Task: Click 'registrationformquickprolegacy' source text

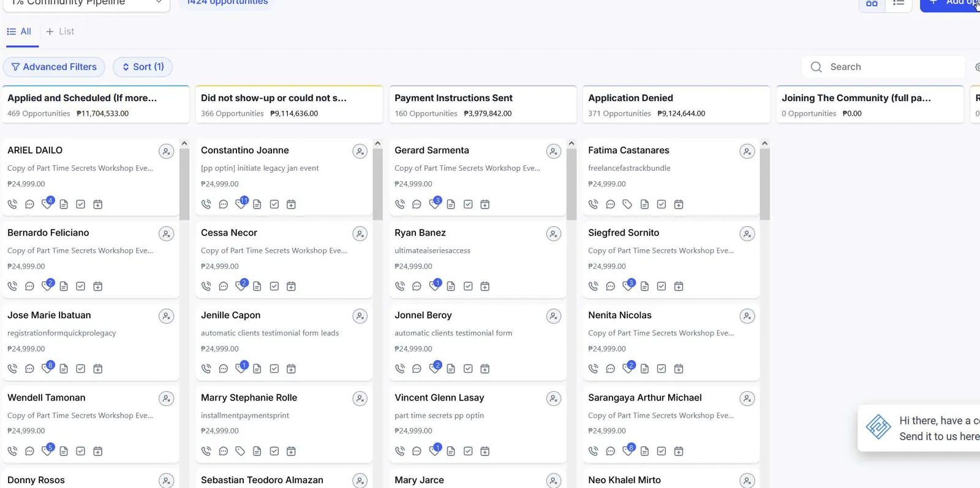Action: 62,334
